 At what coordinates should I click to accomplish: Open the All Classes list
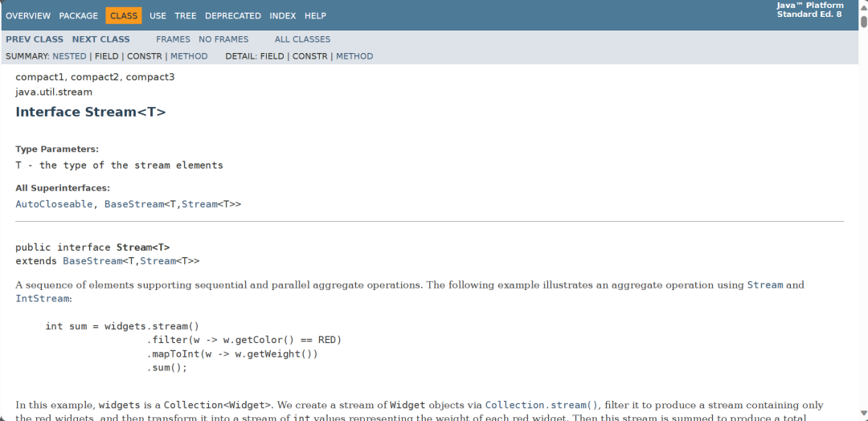[x=302, y=39]
